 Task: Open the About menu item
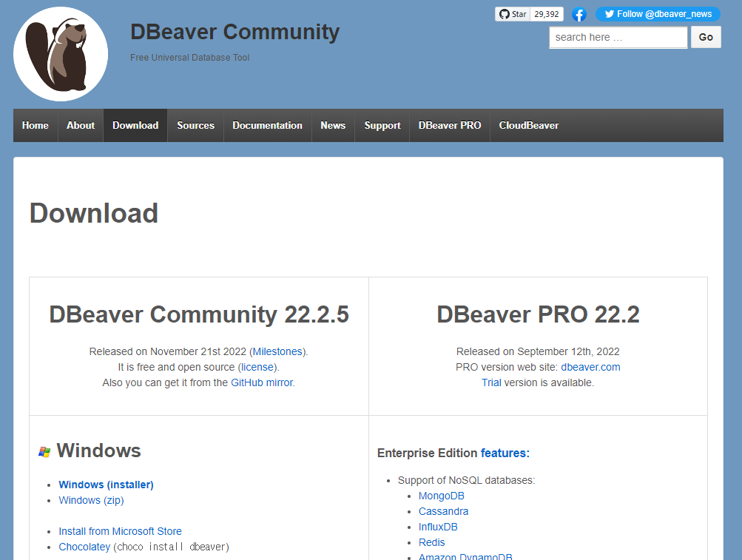pyautogui.click(x=81, y=126)
